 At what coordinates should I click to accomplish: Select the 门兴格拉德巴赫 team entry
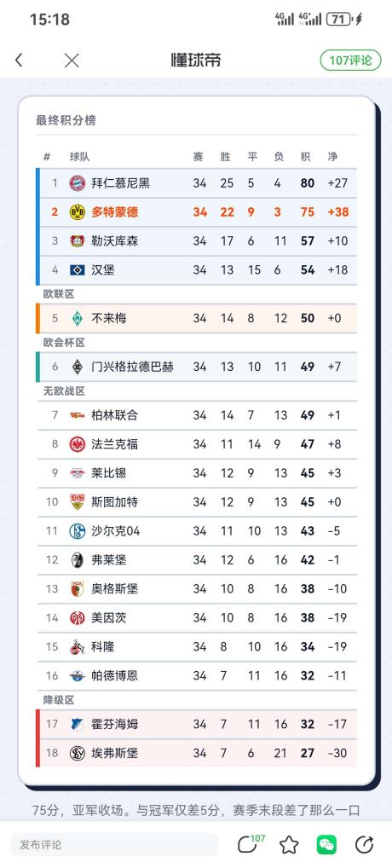[x=196, y=367]
